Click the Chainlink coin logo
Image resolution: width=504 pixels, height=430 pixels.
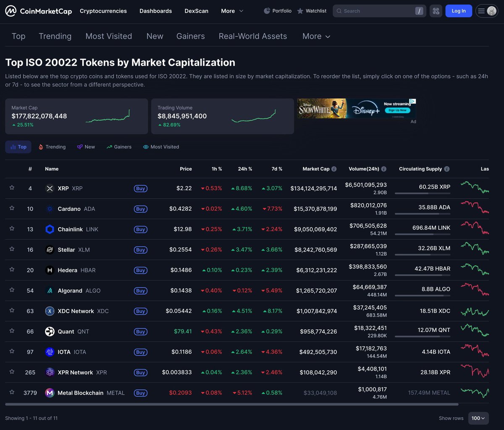50,229
